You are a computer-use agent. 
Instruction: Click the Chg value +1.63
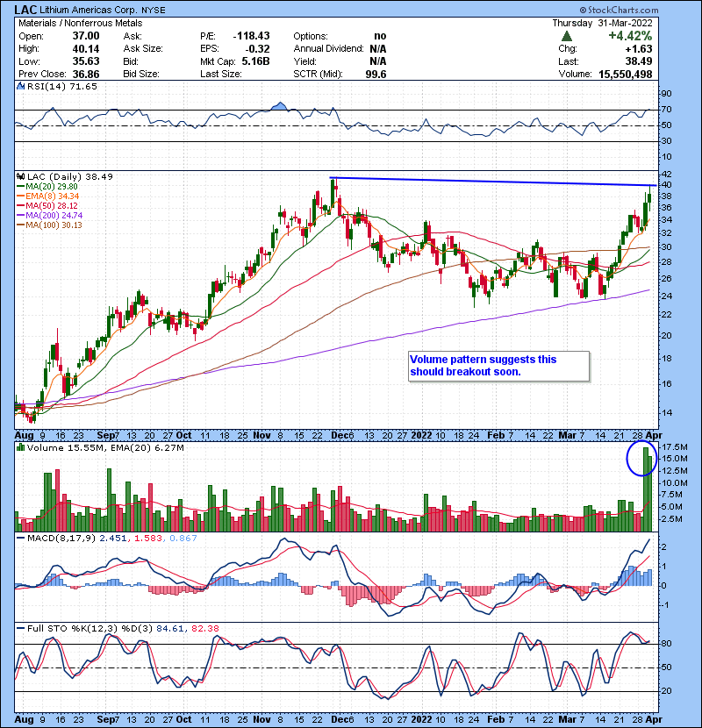pos(638,48)
